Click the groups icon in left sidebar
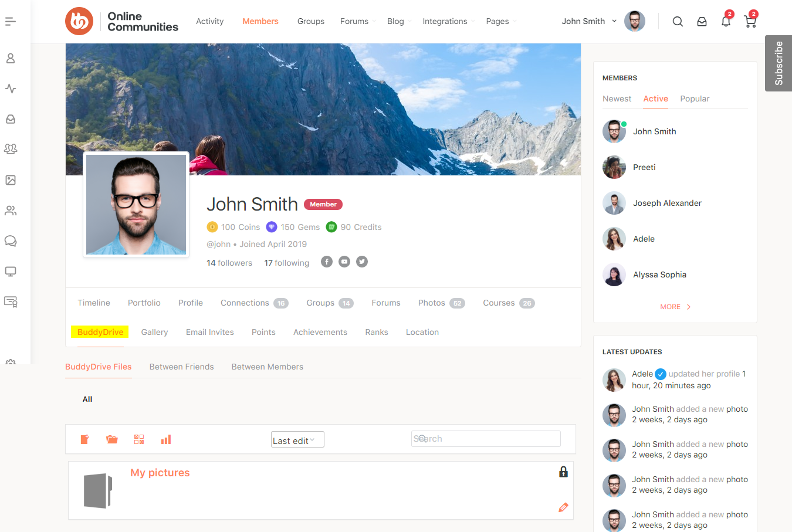Image resolution: width=792 pixels, height=532 pixels. (11, 149)
